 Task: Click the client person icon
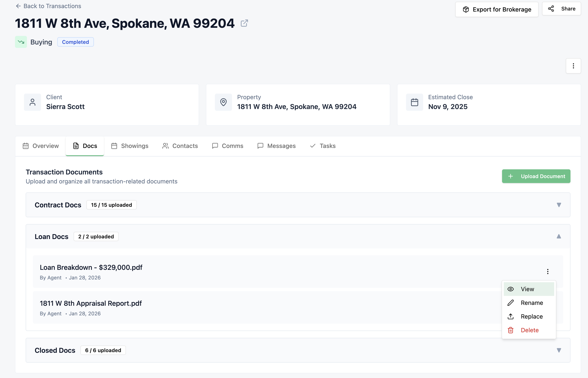(33, 102)
